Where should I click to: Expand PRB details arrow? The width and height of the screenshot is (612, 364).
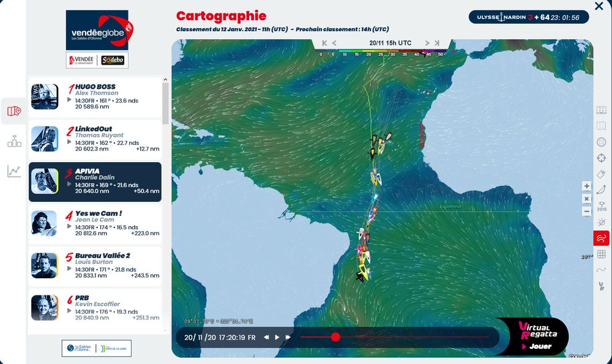coord(69,311)
